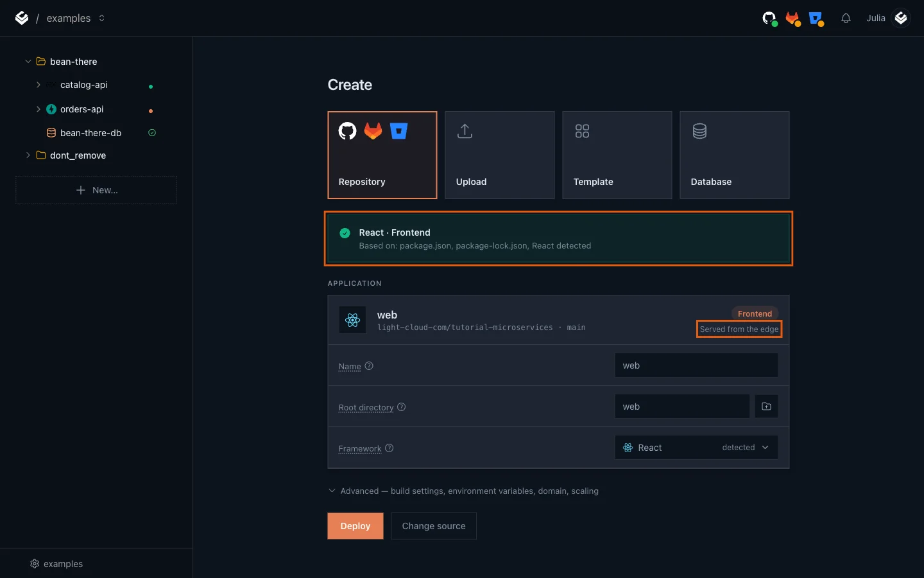Click the light-cloud-com/tutorial-microservices repository path
The height and width of the screenshot is (578, 924).
tap(465, 328)
